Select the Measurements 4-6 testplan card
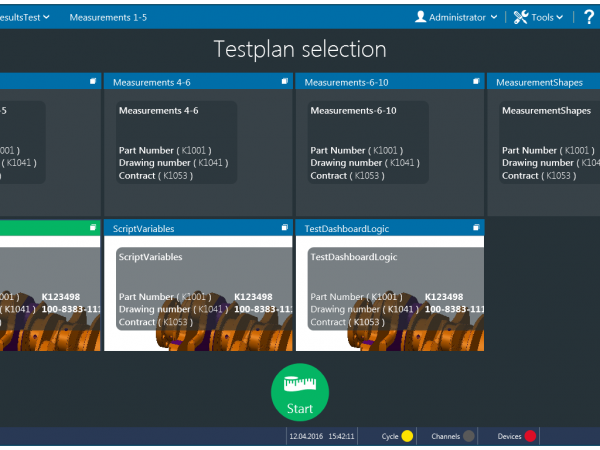Image resolution: width=600 pixels, height=450 pixels. [176, 142]
